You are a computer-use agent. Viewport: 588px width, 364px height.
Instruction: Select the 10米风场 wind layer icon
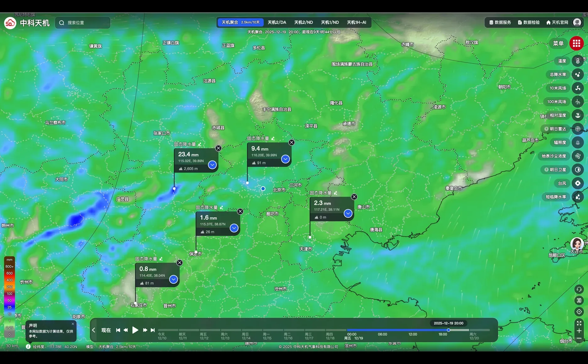(578, 88)
